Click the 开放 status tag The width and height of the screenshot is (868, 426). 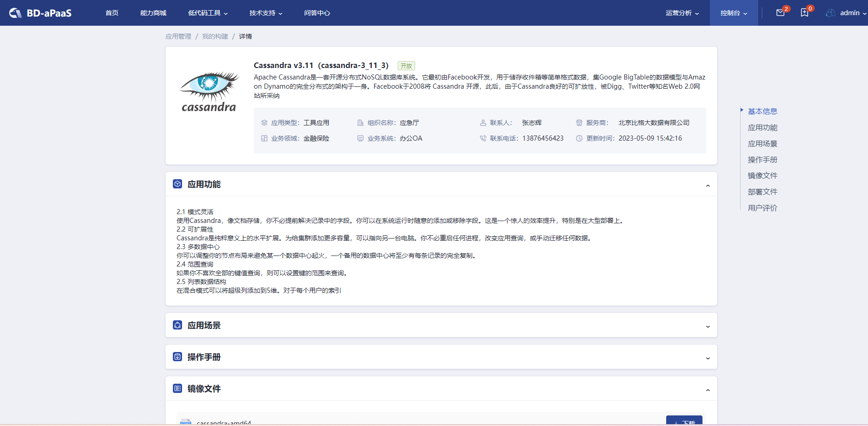(406, 66)
